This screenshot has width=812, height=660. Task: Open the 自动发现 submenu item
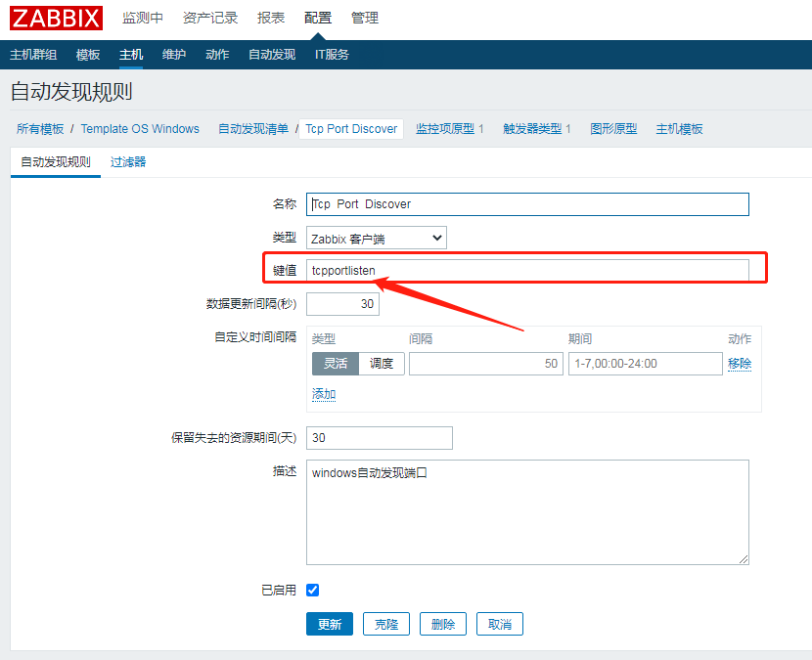[271, 55]
